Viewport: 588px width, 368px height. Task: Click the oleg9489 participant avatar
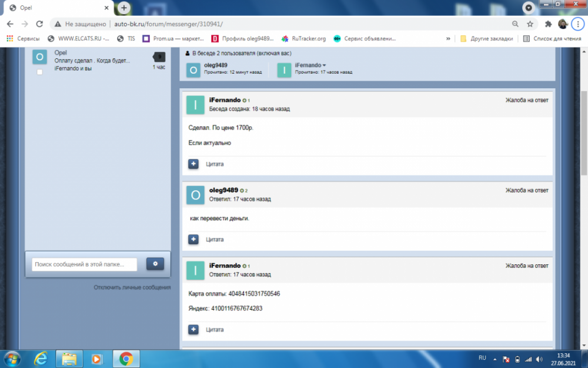pos(193,70)
